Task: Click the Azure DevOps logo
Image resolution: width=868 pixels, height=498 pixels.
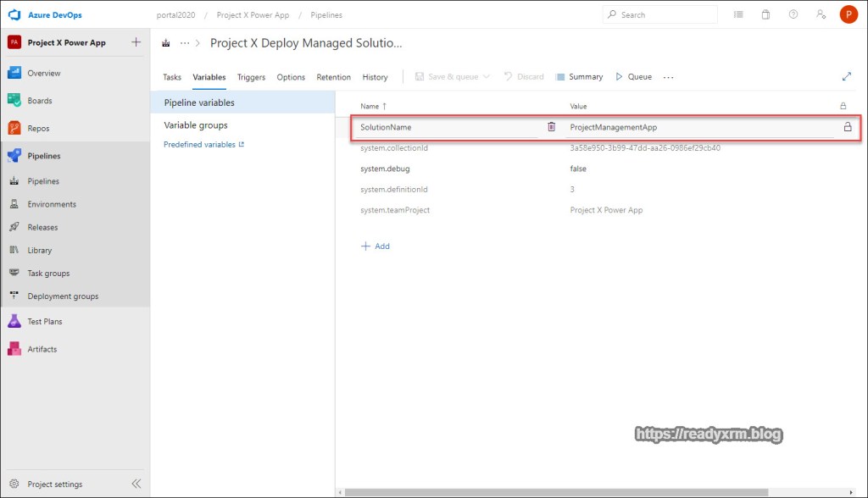Action: 14,14
